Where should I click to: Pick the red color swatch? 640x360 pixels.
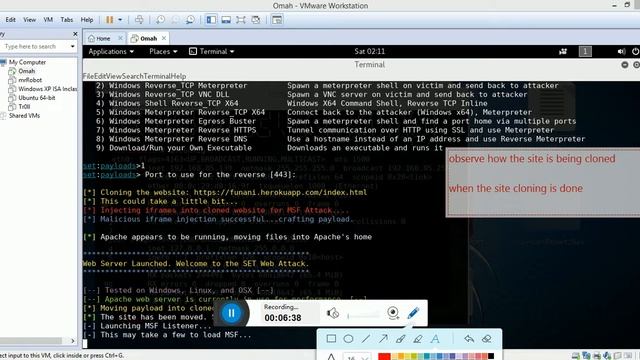click(x=384, y=357)
